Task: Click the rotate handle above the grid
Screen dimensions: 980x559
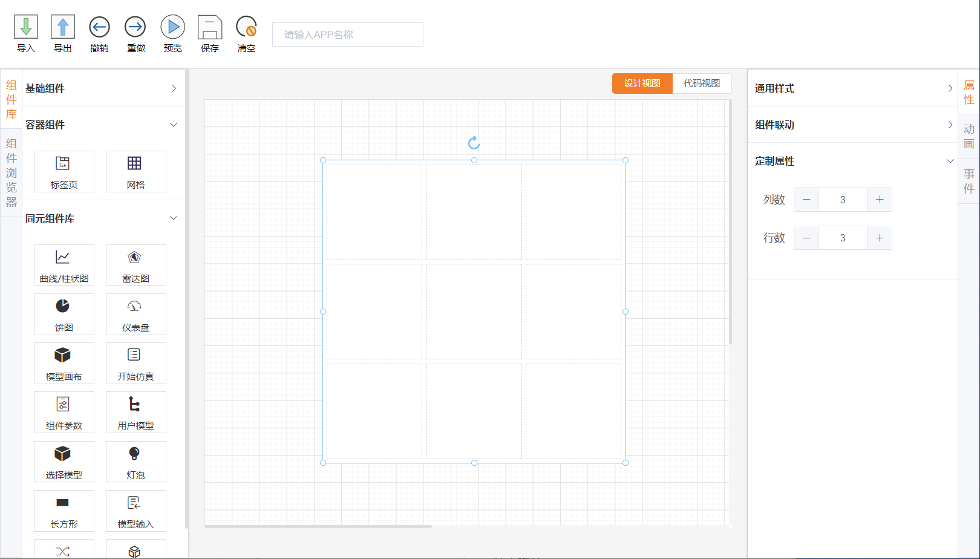Action: pyautogui.click(x=474, y=143)
